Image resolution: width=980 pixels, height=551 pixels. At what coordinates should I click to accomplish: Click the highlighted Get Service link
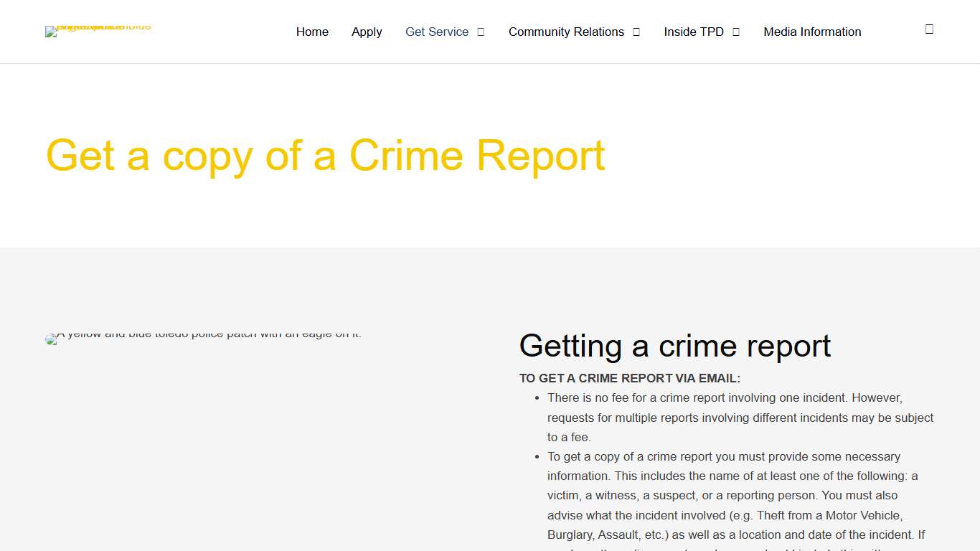coord(437,32)
